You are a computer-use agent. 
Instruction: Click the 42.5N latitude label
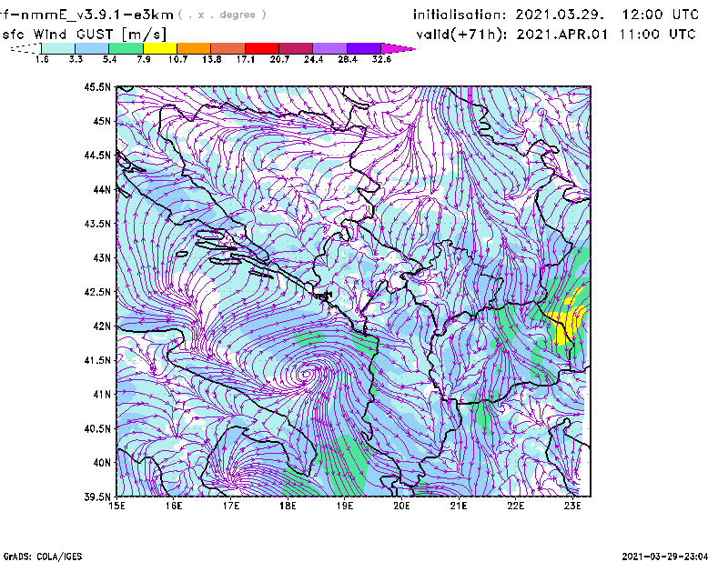[97, 292]
